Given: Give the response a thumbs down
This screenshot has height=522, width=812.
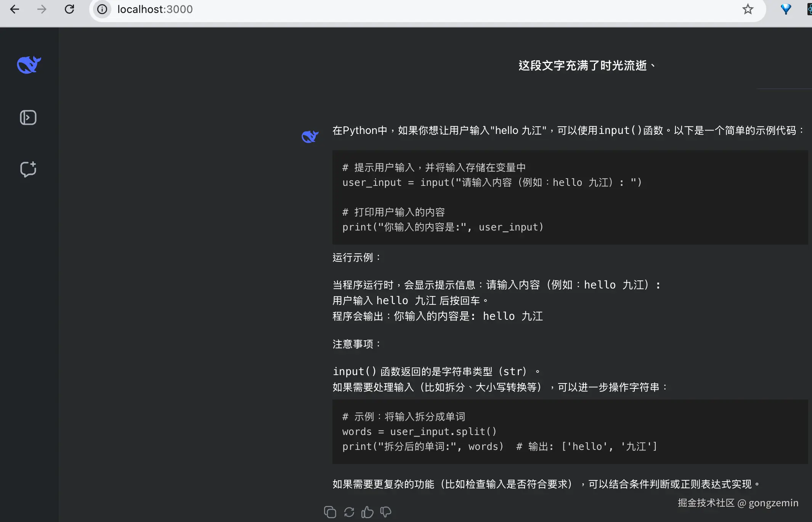Looking at the screenshot, I should pos(385,512).
